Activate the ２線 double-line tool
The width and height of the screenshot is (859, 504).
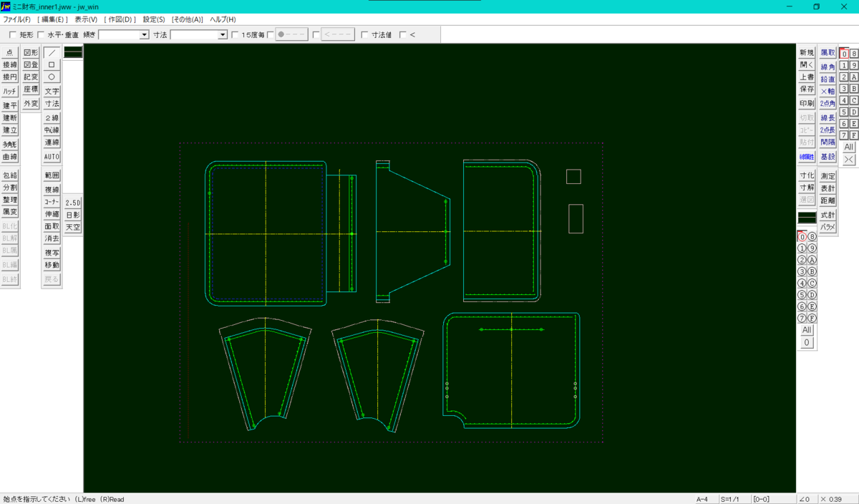click(52, 118)
